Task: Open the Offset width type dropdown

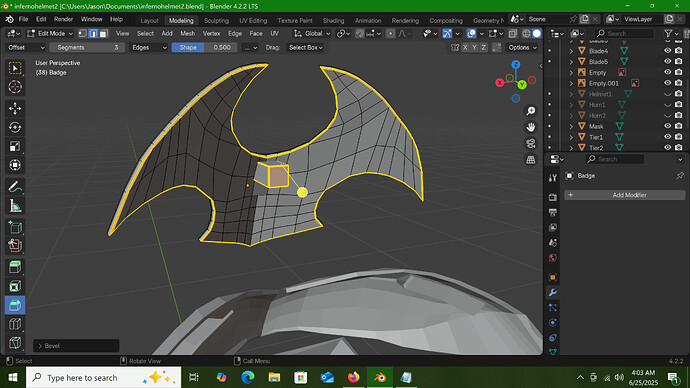Action: coord(26,48)
